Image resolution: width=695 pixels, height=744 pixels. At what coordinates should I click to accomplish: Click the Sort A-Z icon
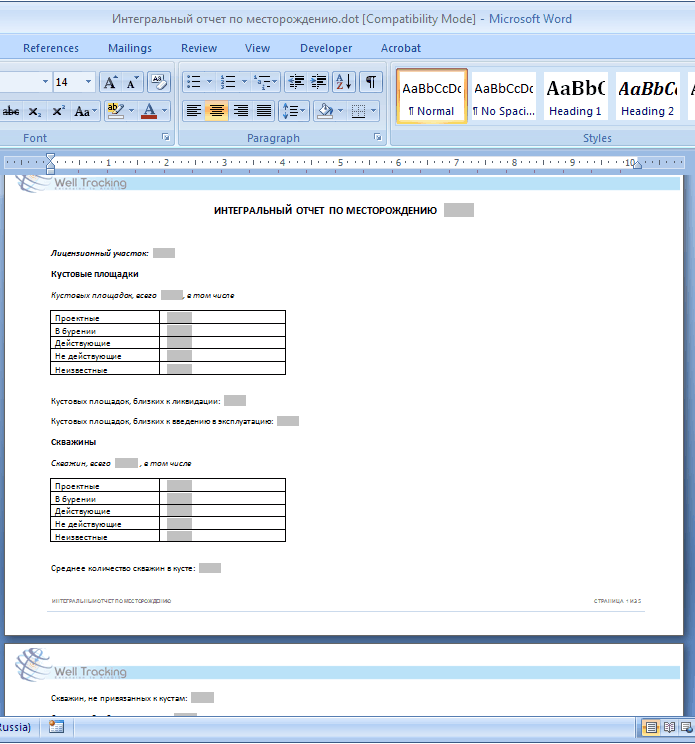tap(343, 82)
